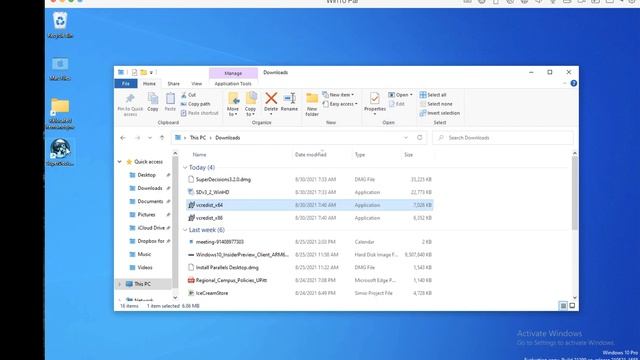The image size is (640, 360).
Task: Collapse the Today (4) group
Action: [x=185, y=168]
